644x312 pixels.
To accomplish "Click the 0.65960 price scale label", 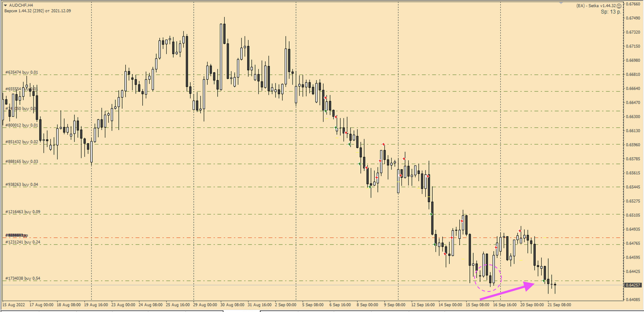I will 633,144.
